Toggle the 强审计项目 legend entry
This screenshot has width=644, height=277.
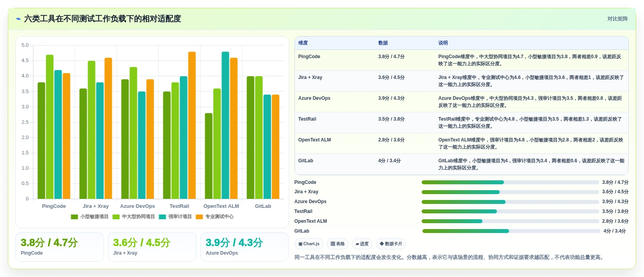click(175, 216)
